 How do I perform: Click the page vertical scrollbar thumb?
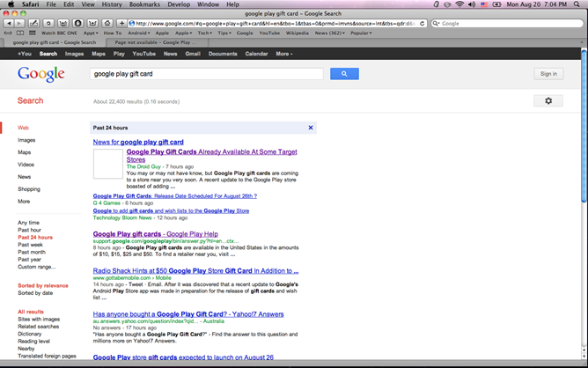584,126
